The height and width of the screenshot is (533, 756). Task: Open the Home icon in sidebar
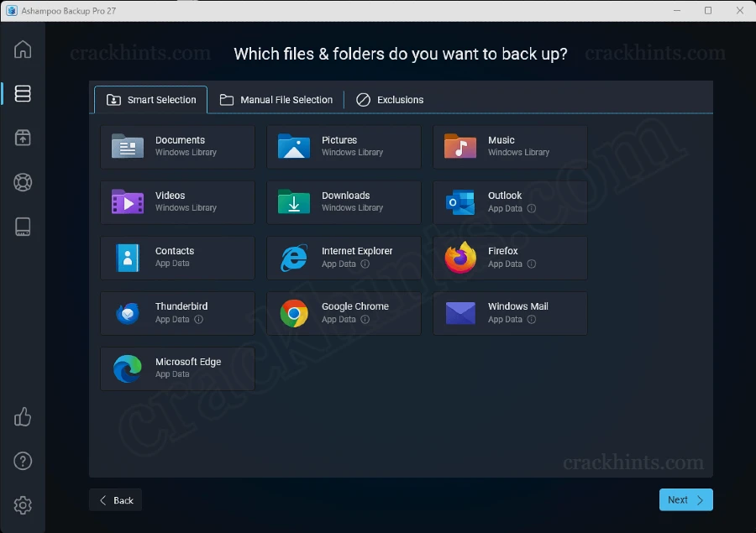coord(23,50)
